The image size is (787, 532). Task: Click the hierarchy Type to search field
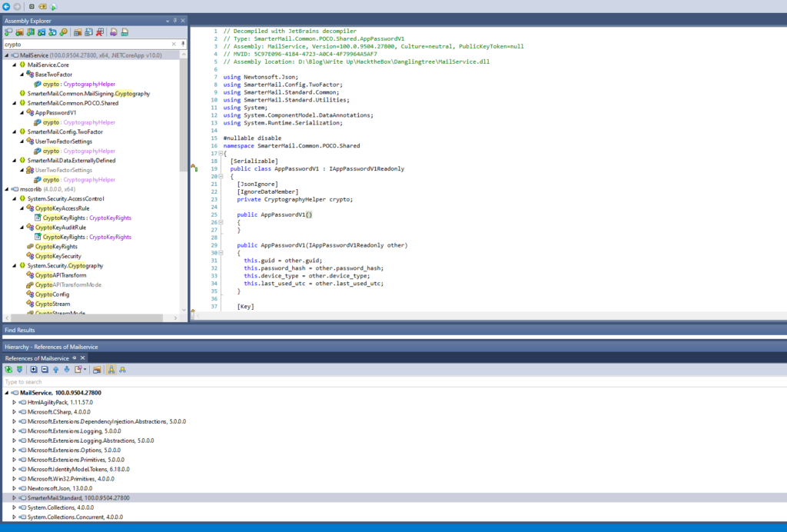394,382
